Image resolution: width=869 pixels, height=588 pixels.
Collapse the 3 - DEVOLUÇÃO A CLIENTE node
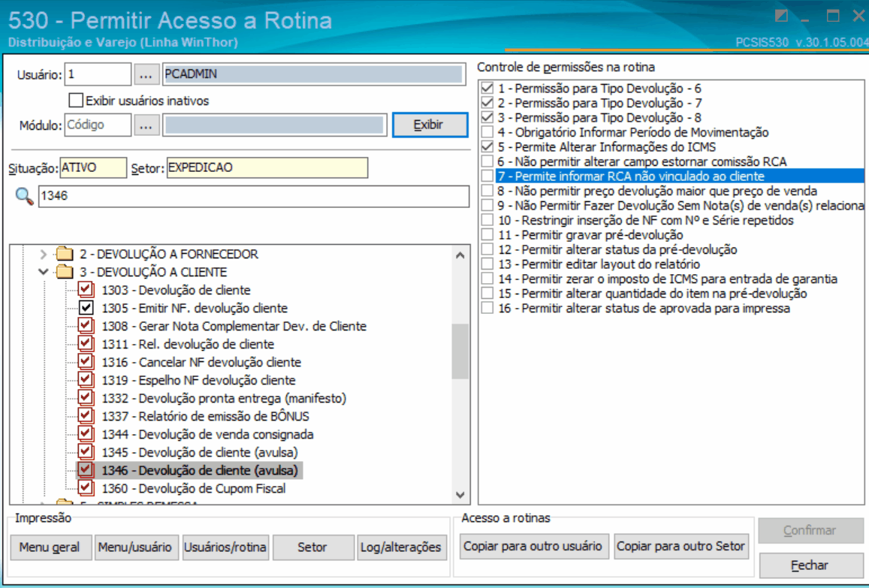click(x=44, y=272)
